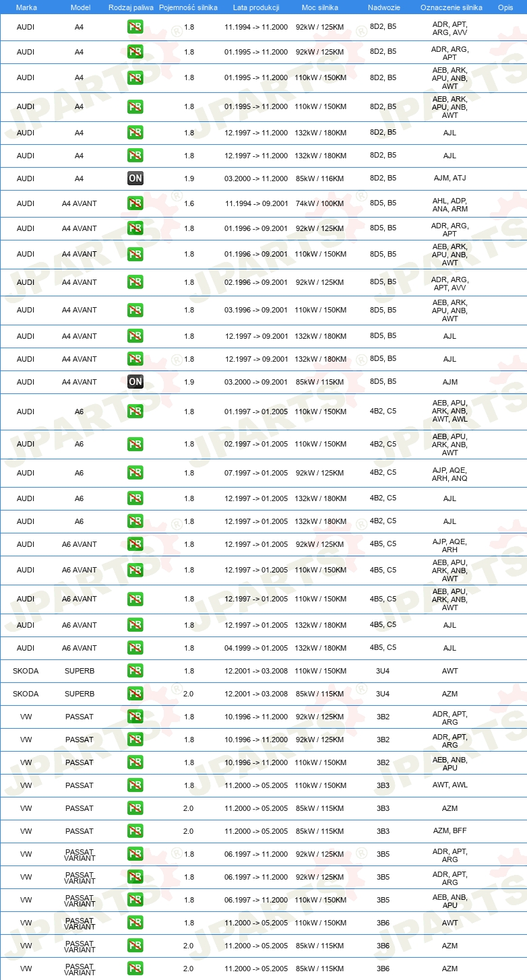Click the petrol icon for PASSAT VARIANT 06.1997 110kW

[x=135, y=900]
